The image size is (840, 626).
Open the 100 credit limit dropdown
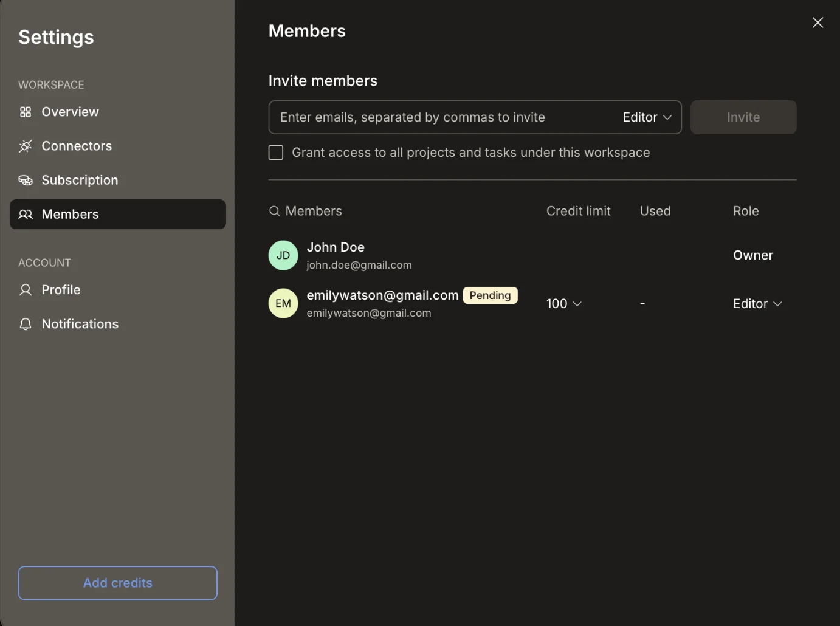pos(563,303)
